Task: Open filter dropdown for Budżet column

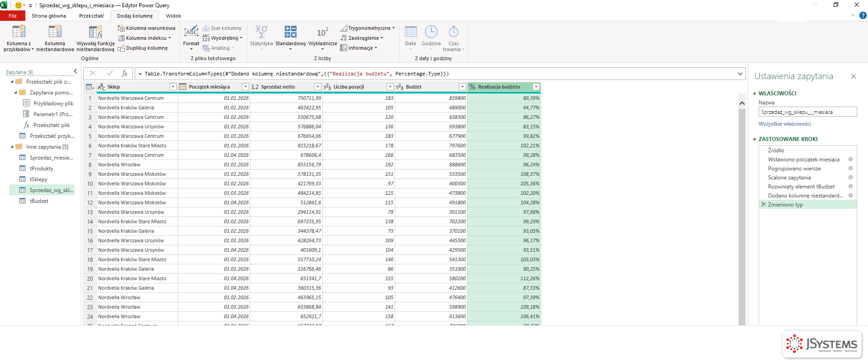Action: [462, 87]
